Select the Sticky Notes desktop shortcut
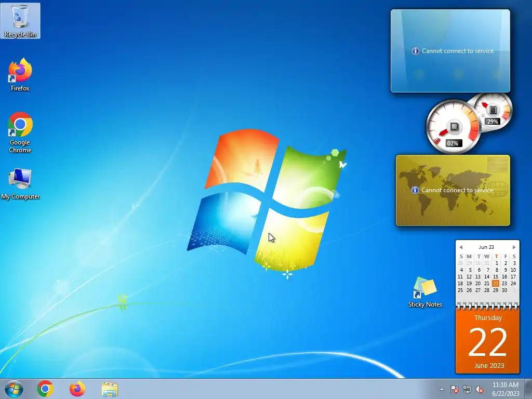The height and width of the screenshot is (399, 532). tap(425, 292)
